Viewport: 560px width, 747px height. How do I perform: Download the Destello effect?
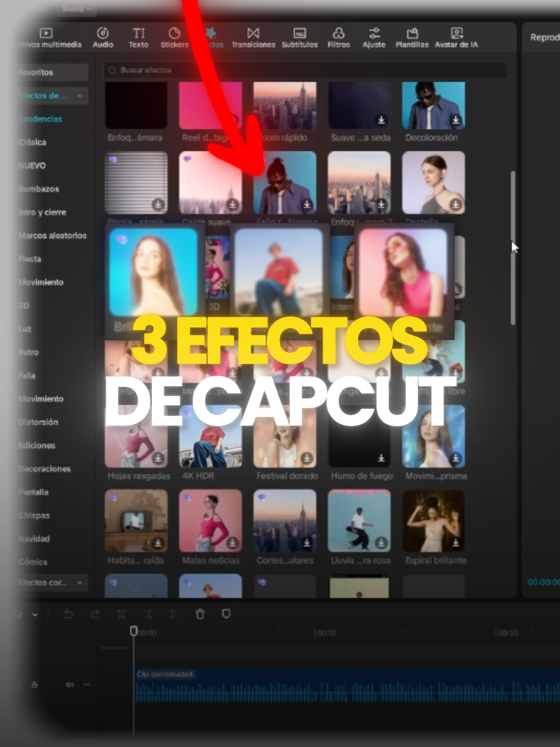456,204
